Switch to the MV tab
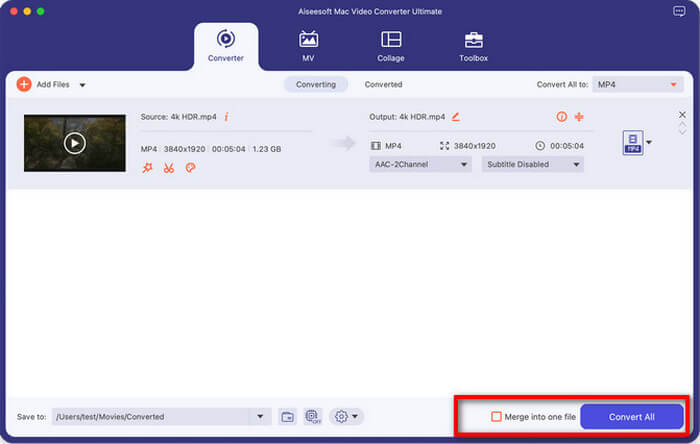700x444 pixels. click(x=308, y=46)
